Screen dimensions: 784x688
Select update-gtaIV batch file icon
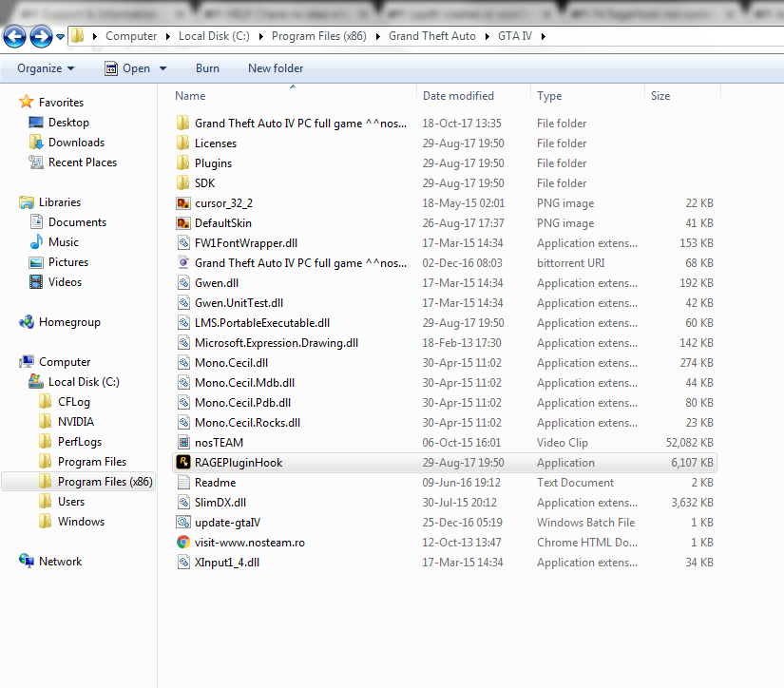(183, 522)
